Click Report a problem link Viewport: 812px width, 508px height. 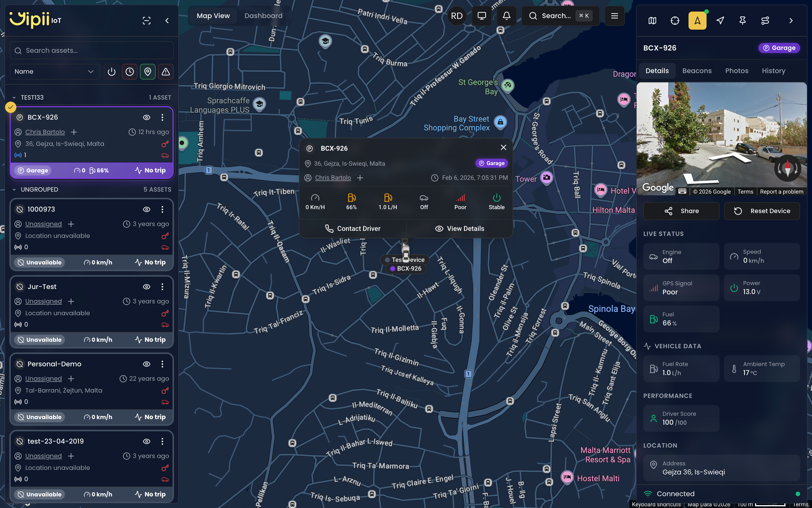click(782, 192)
